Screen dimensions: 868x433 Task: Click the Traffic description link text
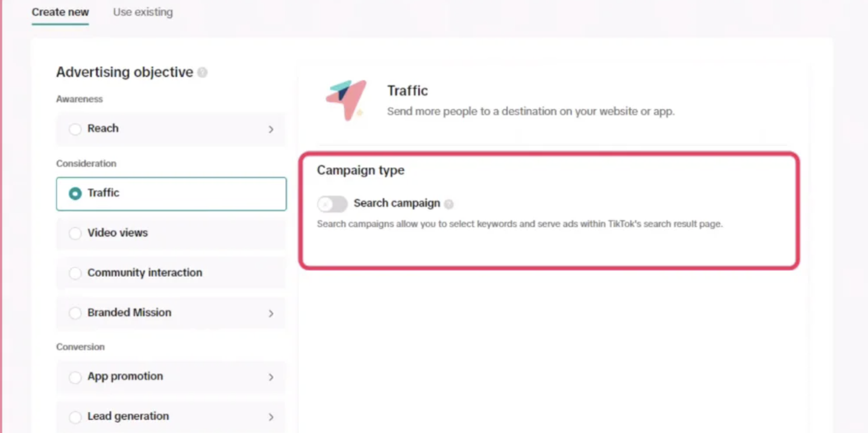coord(530,111)
